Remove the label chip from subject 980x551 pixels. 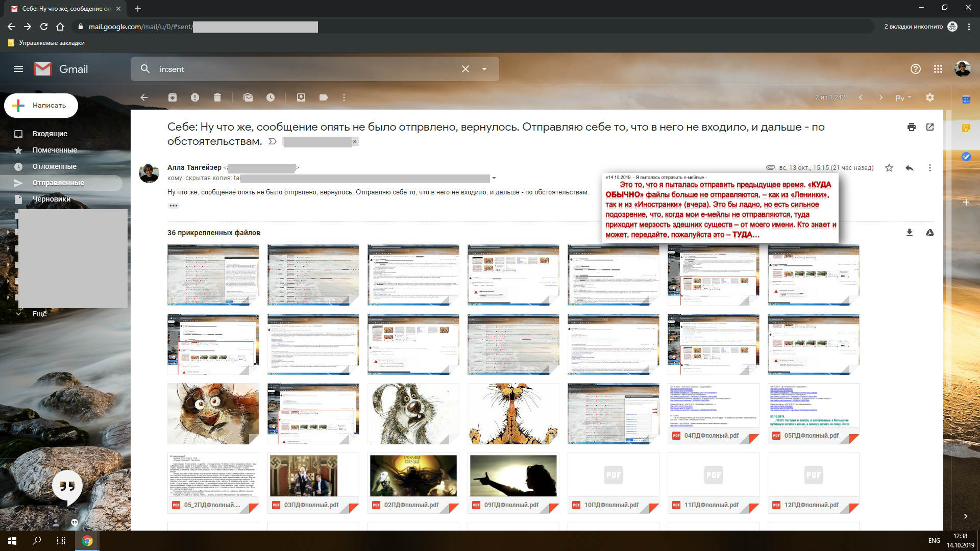[x=355, y=141]
